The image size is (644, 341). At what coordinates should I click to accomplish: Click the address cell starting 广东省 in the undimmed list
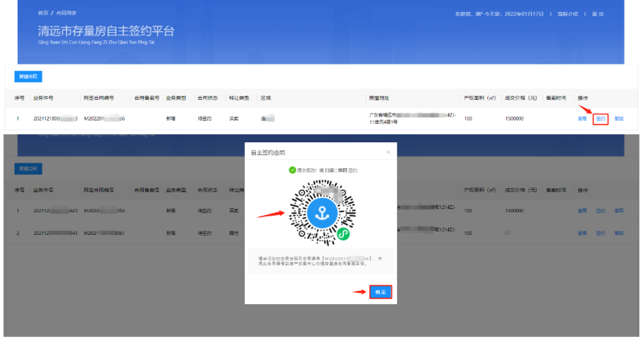pos(413,118)
